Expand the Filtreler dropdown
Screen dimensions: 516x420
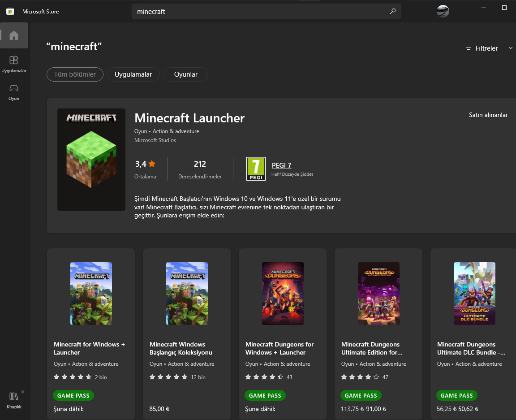pos(482,48)
